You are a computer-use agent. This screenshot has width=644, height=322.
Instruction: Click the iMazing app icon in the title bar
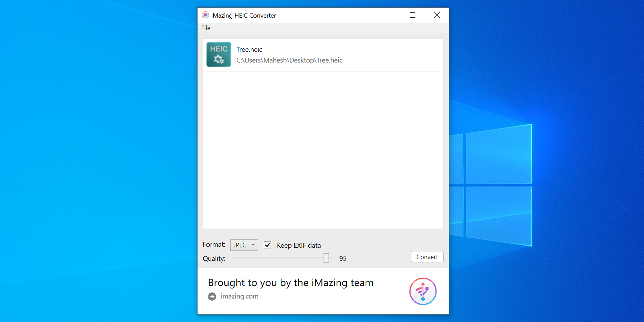(205, 15)
